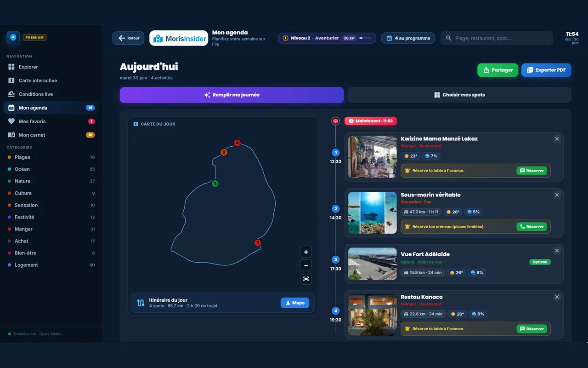Click the level XP progress bar
Screen dimensions: 588x368
coord(366,38)
